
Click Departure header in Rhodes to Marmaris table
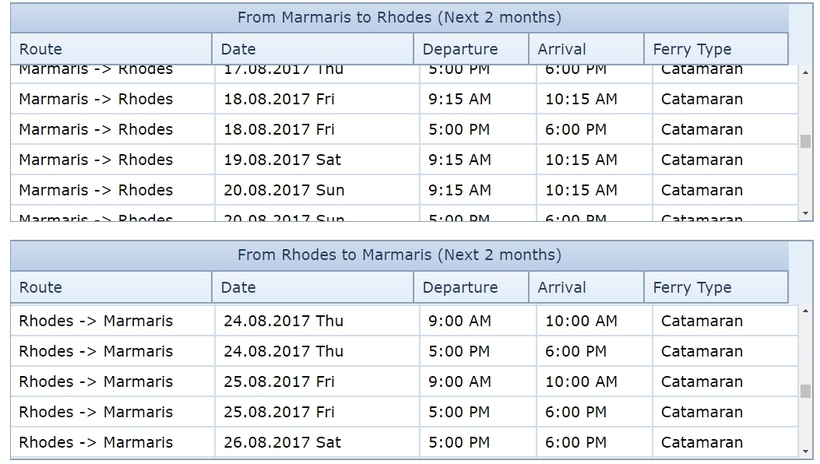click(470, 287)
